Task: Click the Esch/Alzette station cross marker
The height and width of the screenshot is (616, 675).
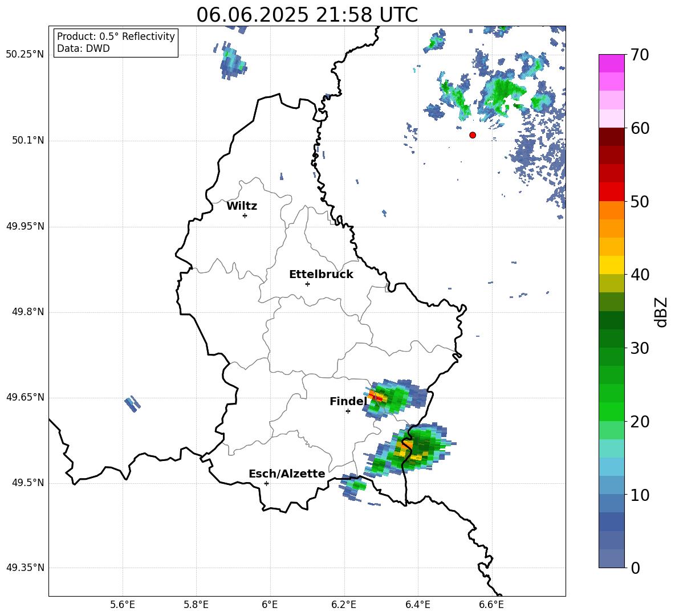Action: click(x=266, y=483)
